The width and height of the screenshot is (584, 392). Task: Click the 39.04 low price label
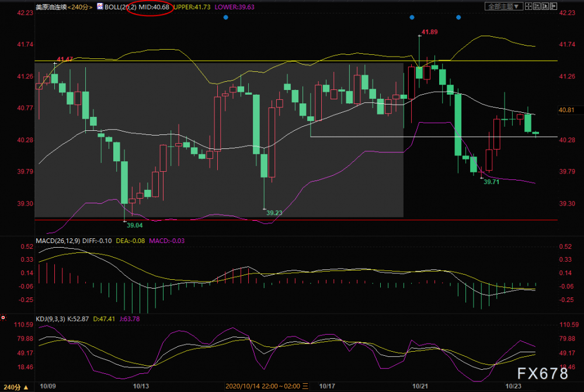(x=134, y=225)
